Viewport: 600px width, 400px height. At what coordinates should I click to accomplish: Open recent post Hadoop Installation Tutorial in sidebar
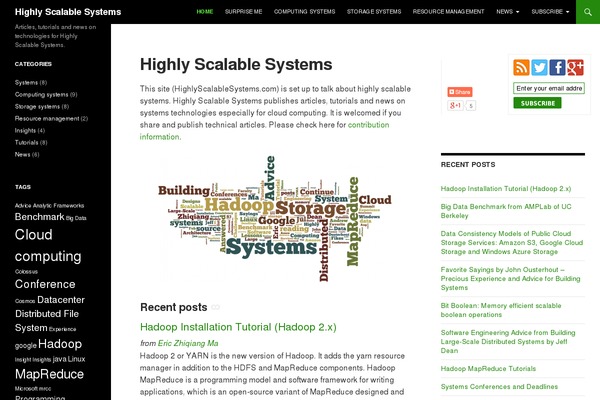click(x=505, y=189)
